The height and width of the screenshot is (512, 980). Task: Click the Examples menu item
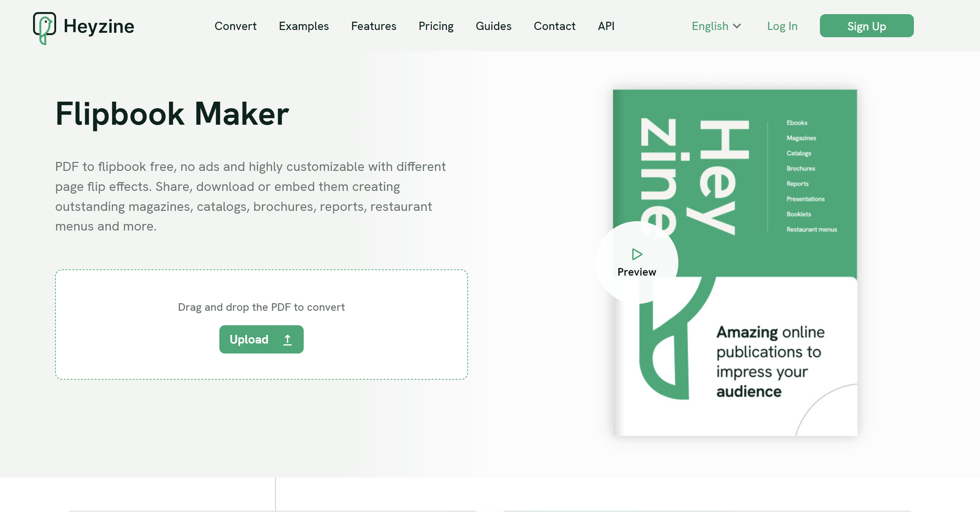[304, 25]
